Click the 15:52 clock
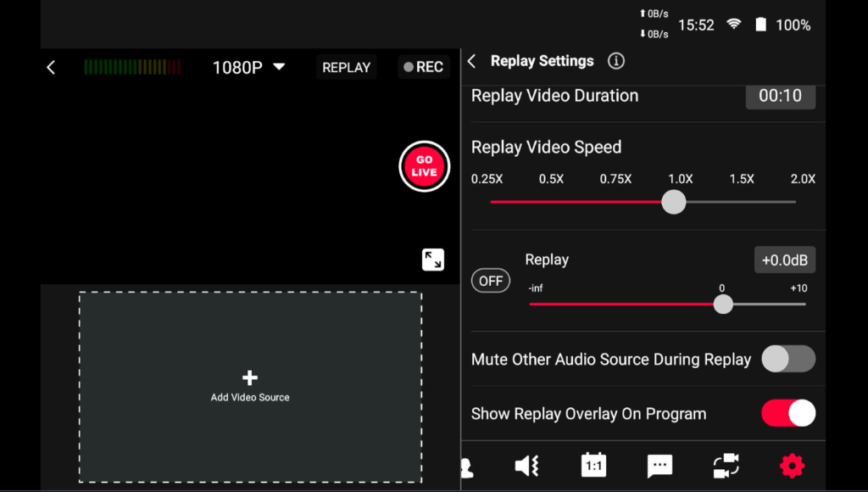This screenshot has height=492, width=868. click(696, 25)
